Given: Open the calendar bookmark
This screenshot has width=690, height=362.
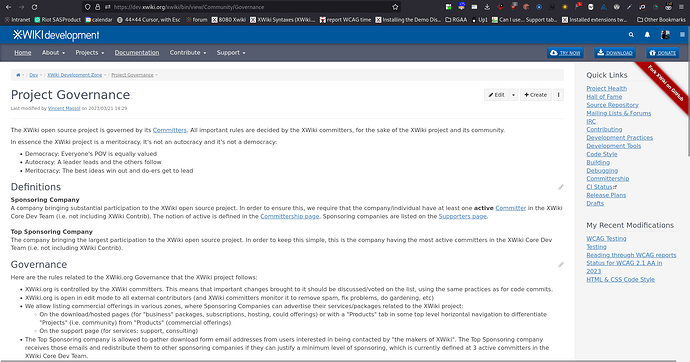Looking at the screenshot, I should click(99, 20).
